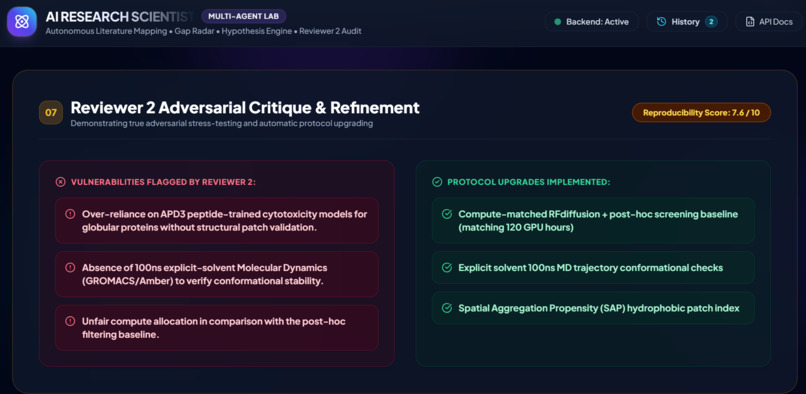Open the API Docs link
The width and height of the screenshot is (806, 394).
point(769,22)
